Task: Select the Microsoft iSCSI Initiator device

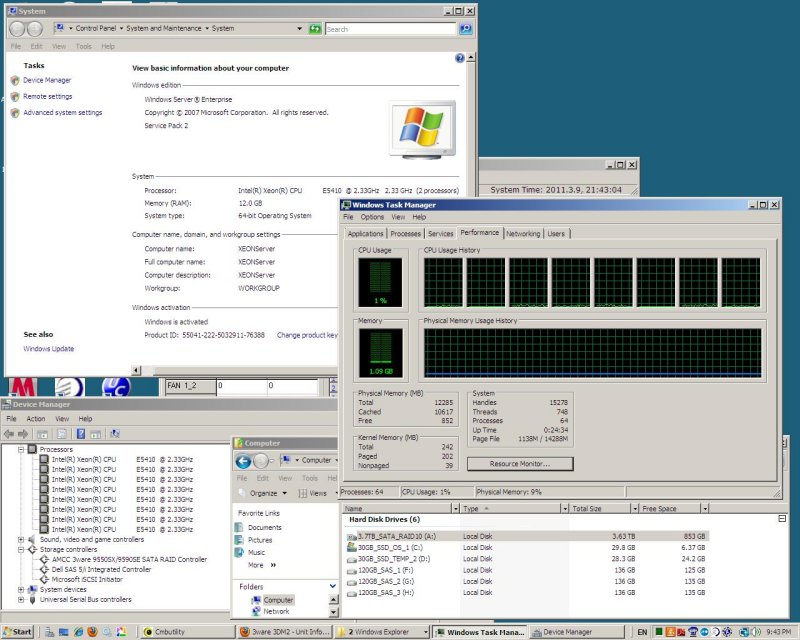Action: [x=87, y=580]
